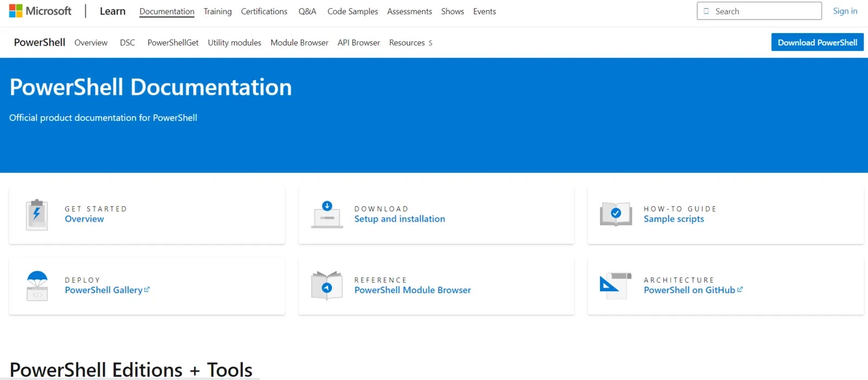
Task: Open the Documentation menu item
Action: 167,11
